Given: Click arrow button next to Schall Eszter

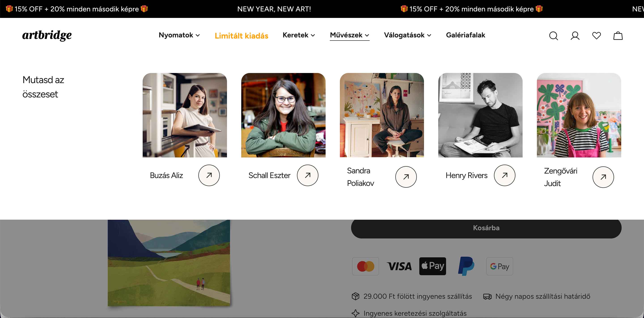Looking at the screenshot, I should click(x=307, y=175).
